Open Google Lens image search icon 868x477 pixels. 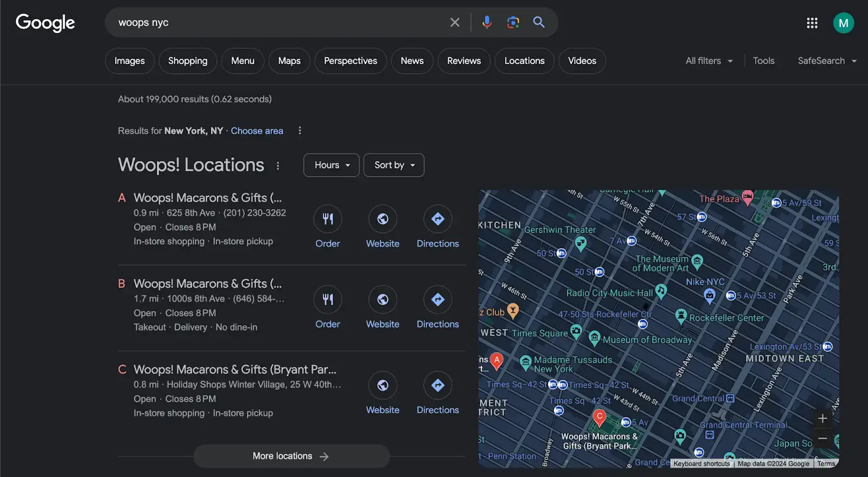[513, 22]
